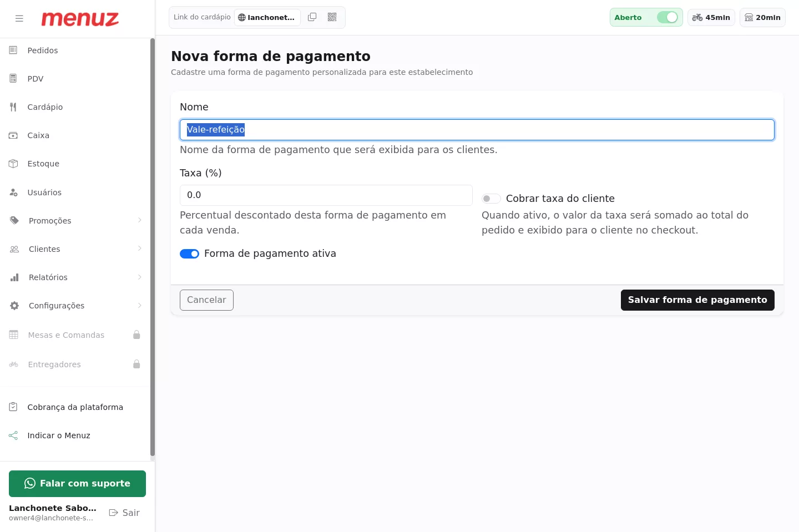
Task: Open the 20min pickup time button
Action: click(762, 17)
